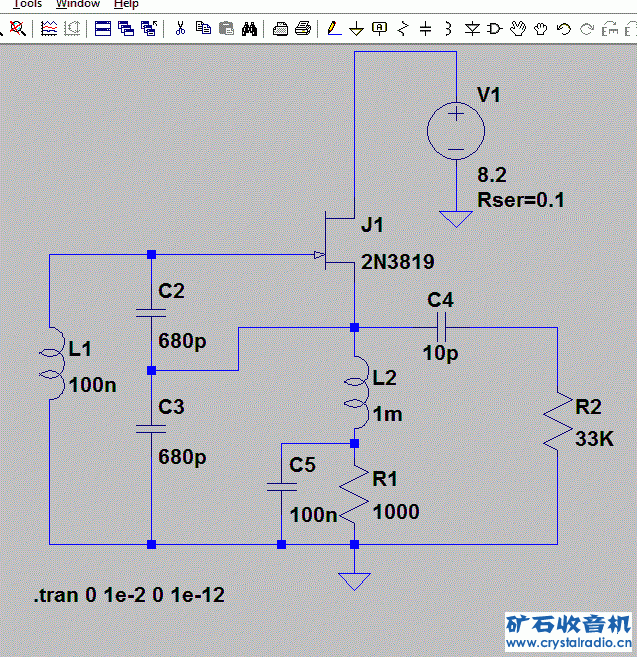Click the greyed Redo arrow icon
Image resolution: width=637 pixels, height=657 pixels.
point(587,29)
